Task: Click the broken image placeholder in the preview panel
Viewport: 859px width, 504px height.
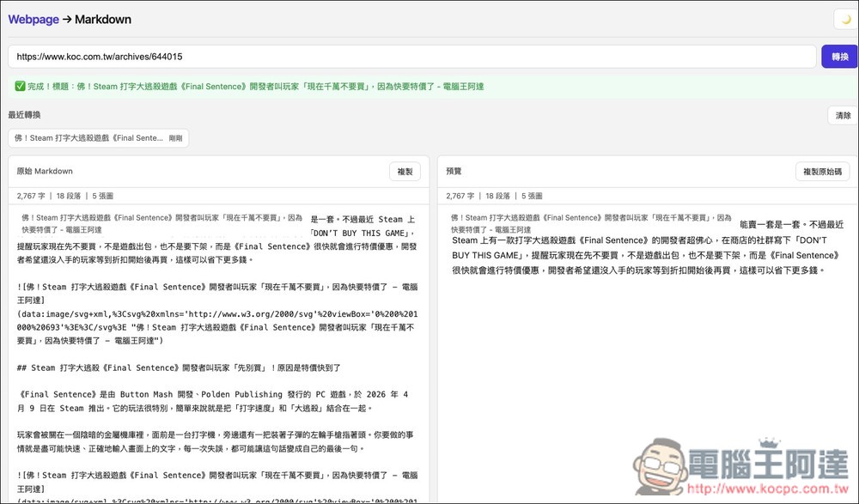Action: click(592, 223)
